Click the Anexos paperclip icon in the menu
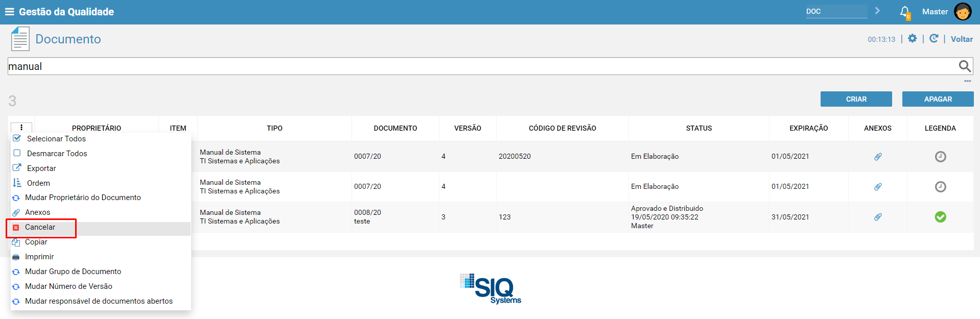This screenshot has height=319, width=980. tap(16, 213)
